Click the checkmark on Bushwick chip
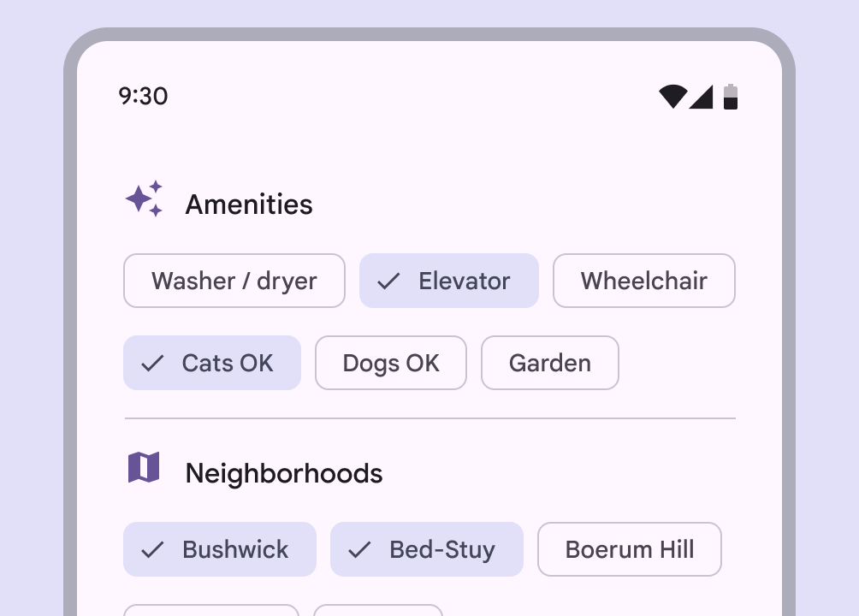Viewport: 859px width, 616px height. click(152, 549)
